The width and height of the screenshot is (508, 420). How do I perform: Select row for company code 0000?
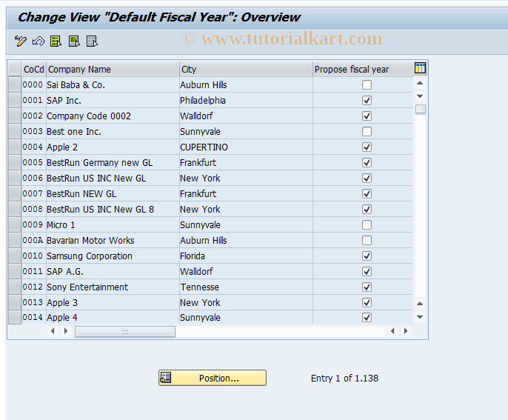coord(15,85)
